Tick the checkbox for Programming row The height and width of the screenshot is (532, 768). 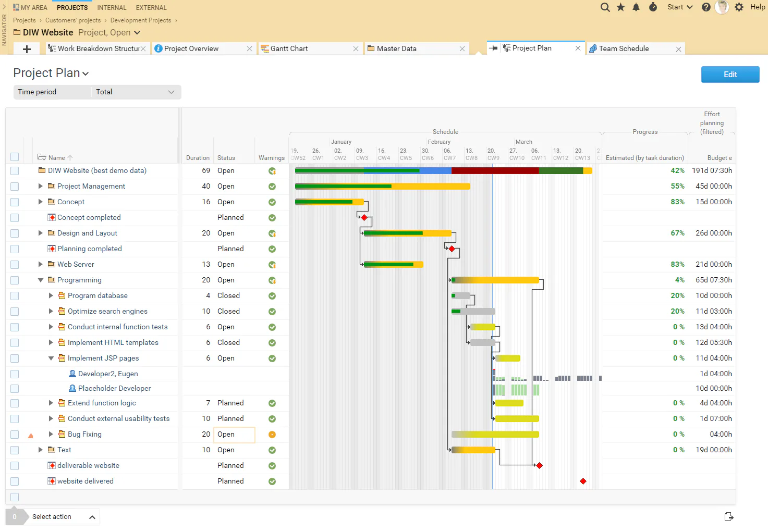click(15, 280)
